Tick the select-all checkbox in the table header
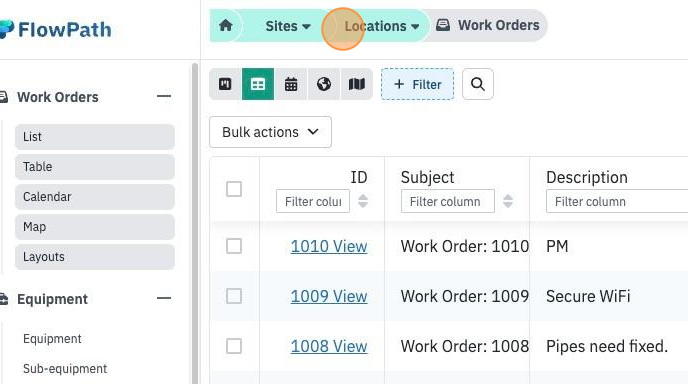Screen dimensions: 688x384 coord(234,189)
